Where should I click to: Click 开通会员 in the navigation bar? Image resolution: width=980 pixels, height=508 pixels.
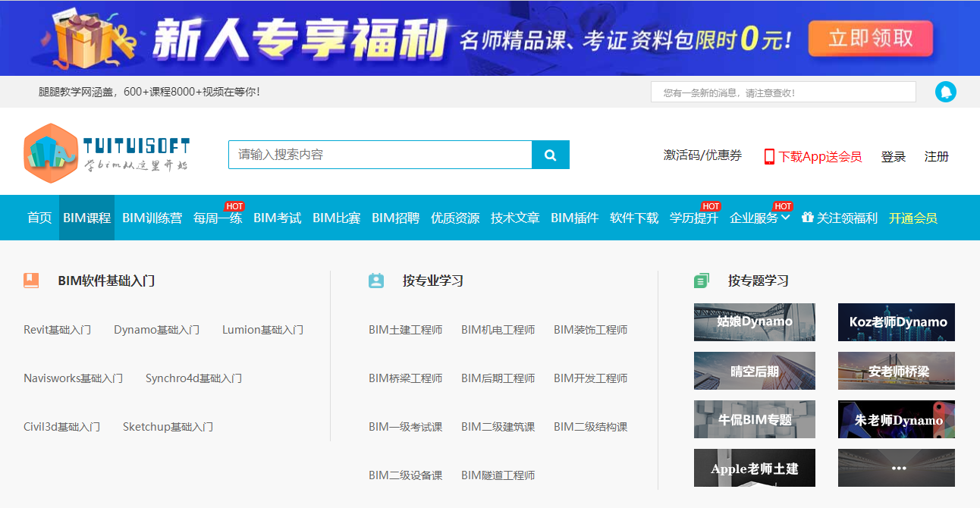pos(913,218)
